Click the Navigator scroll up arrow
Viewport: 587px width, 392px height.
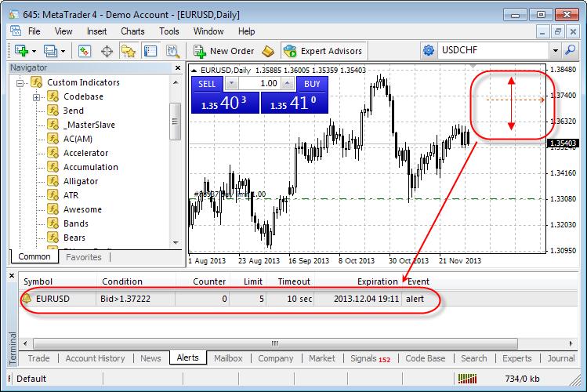click(x=176, y=82)
